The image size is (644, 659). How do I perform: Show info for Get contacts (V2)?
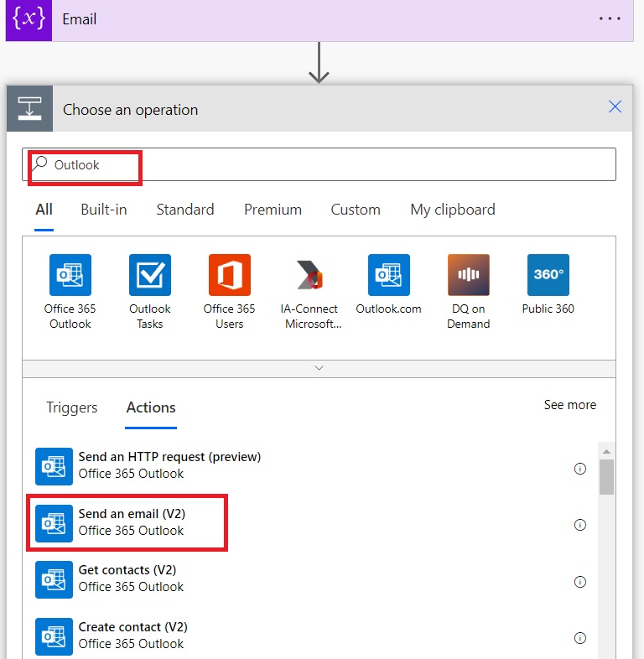click(579, 582)
